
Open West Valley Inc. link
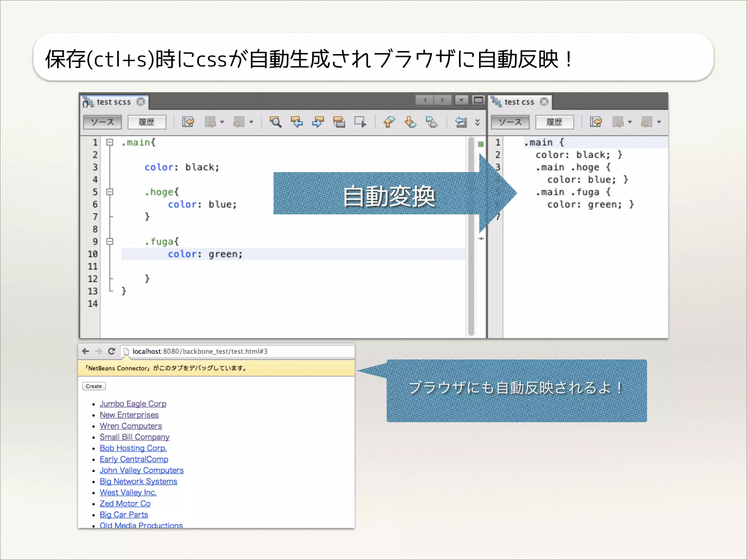tap(128, 493)
